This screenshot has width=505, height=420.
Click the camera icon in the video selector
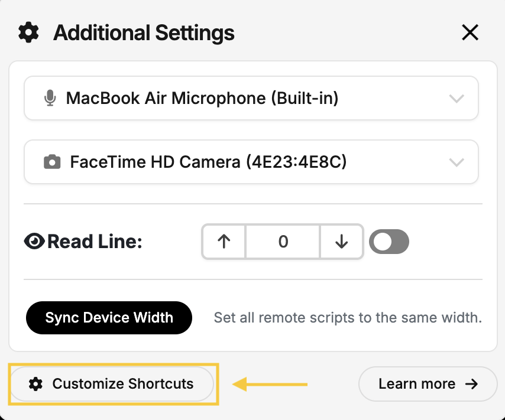point(53,162)
